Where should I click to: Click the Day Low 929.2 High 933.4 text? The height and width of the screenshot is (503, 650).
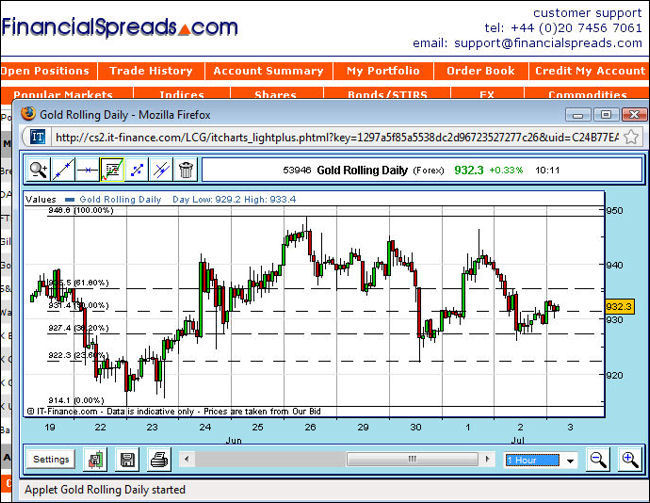tap(234, 199)
